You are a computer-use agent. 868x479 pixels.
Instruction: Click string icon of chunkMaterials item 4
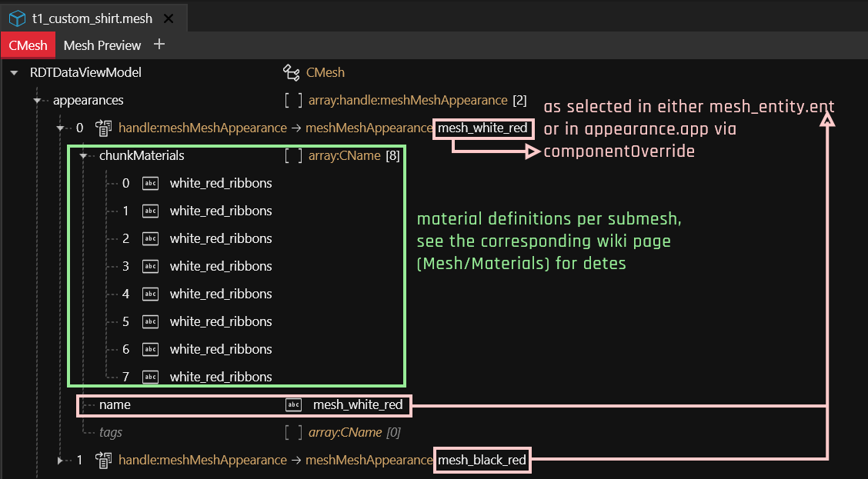[151, 294]
